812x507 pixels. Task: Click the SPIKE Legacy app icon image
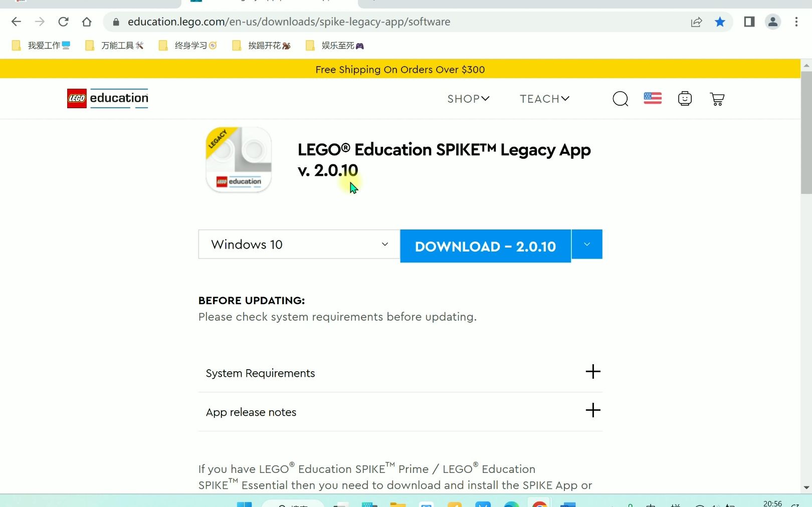[x=239, y=159]
